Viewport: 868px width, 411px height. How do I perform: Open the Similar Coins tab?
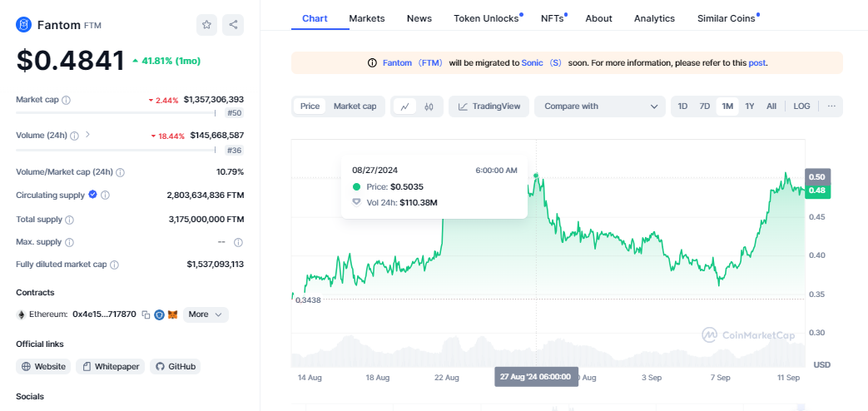click(x=727, y=18)
